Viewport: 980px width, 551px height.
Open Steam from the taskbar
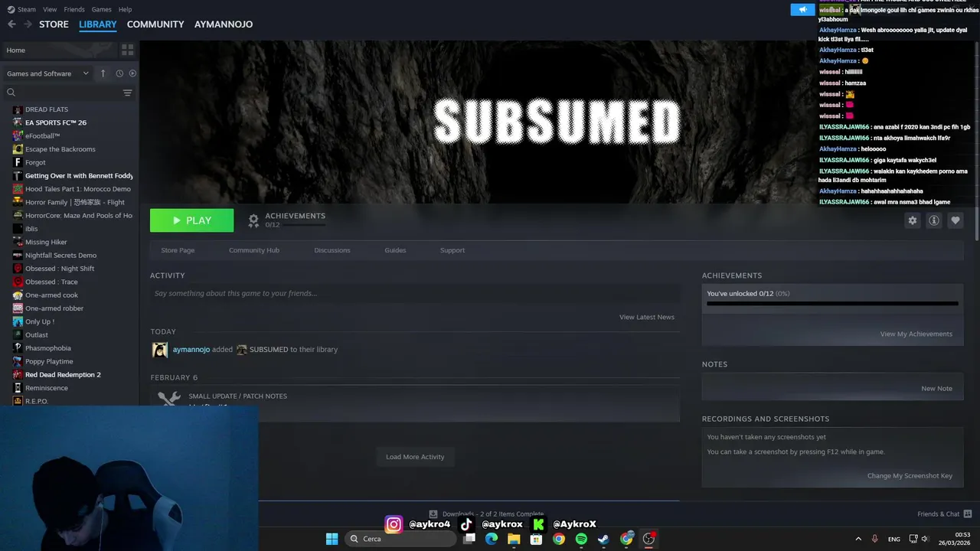603,539
